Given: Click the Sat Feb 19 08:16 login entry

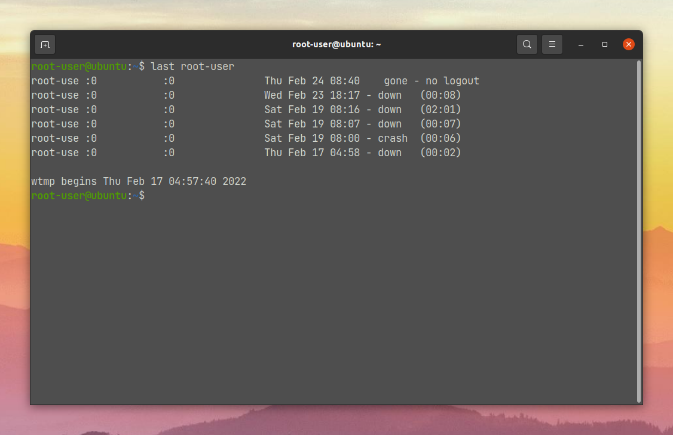Looking at the screenshot, I should pyautogui.click(x=246, y=110).
